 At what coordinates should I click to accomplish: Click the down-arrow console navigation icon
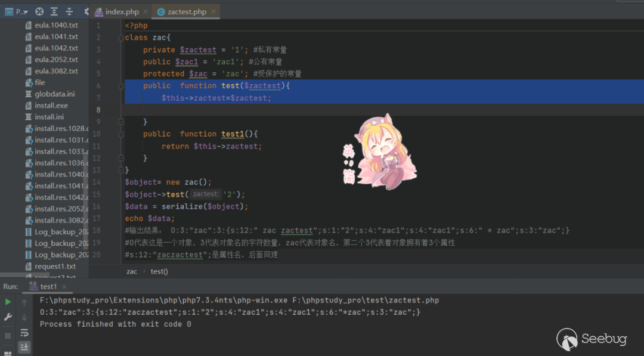point(24,317)
